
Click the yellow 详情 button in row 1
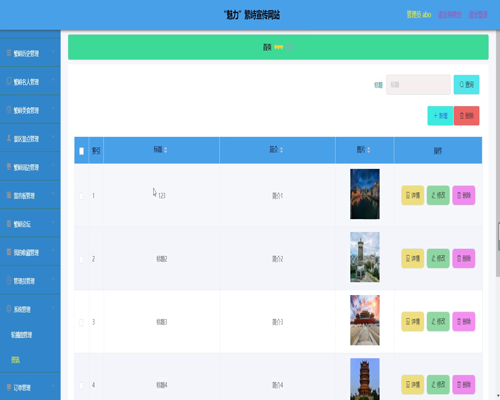click(412, 195)
